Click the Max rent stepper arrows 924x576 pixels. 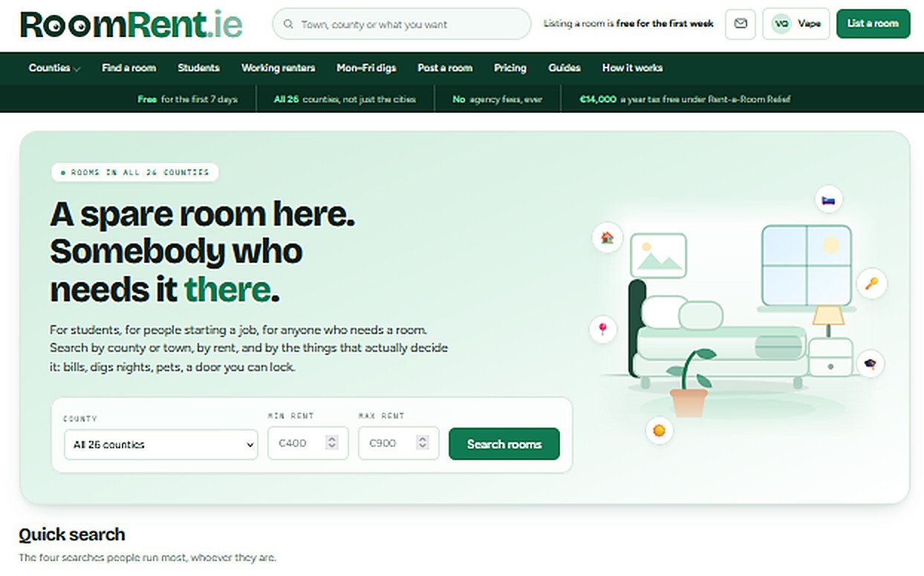pos(423,443)
